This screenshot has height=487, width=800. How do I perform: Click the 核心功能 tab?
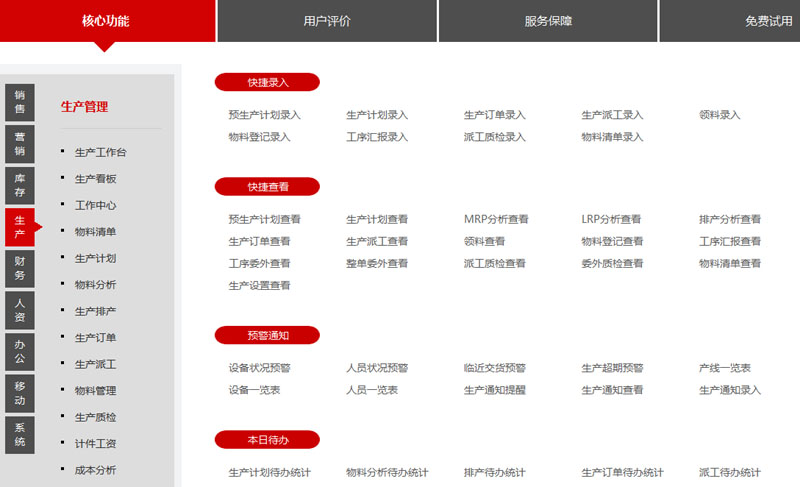point(106,21)
